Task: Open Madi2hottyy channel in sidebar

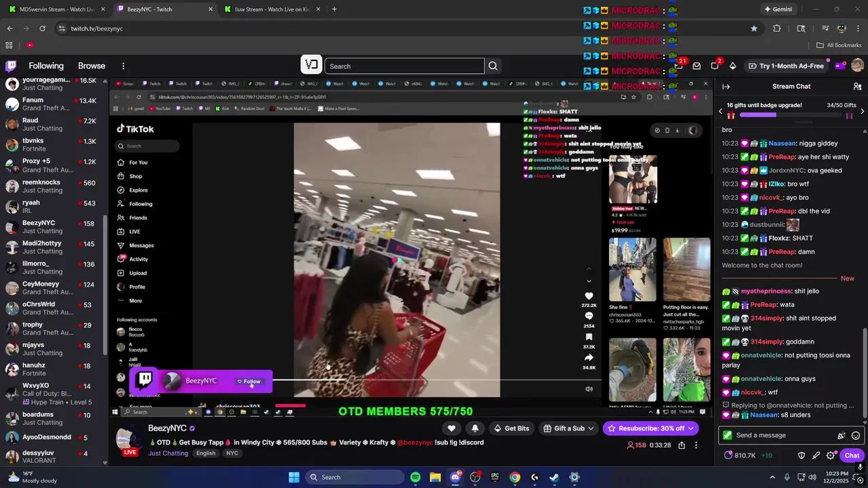Action: point(52,247)
